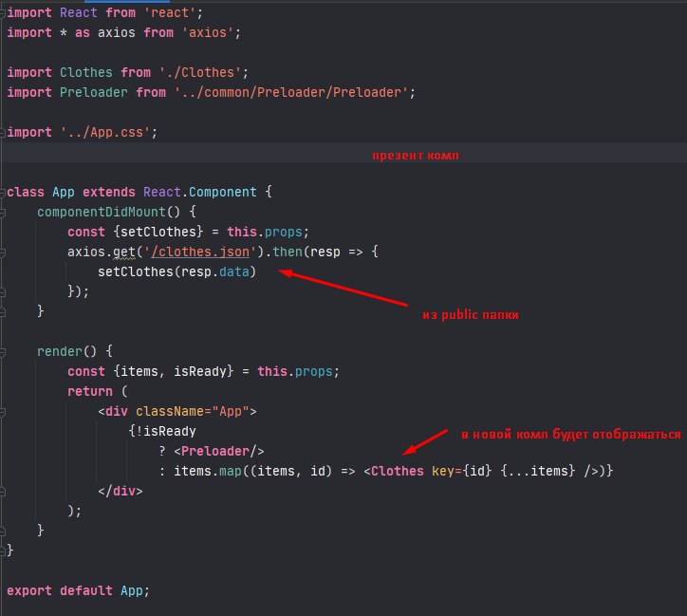Collapse the axios.get callback fold marker

pyautogui.click(x=3, y=252)
